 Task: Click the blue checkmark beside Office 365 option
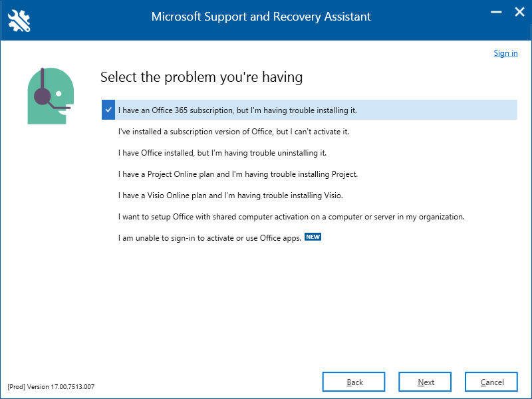click(108, 110)
